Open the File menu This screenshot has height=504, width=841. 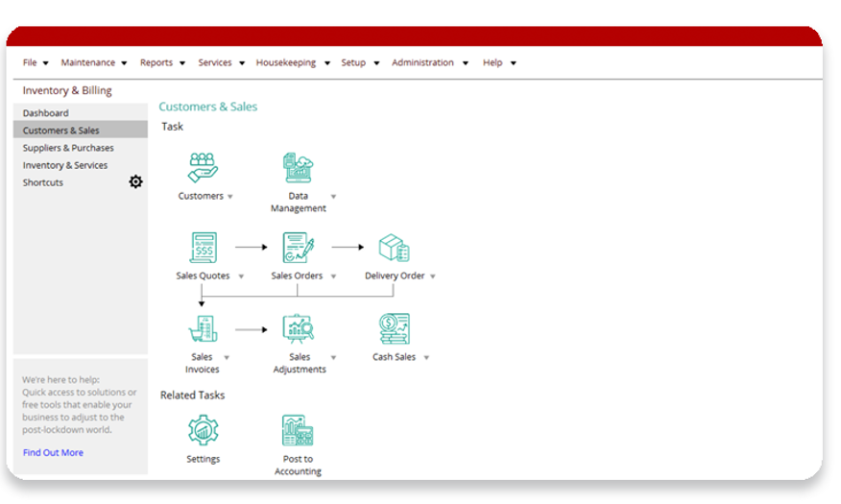(x=36, y=62)
